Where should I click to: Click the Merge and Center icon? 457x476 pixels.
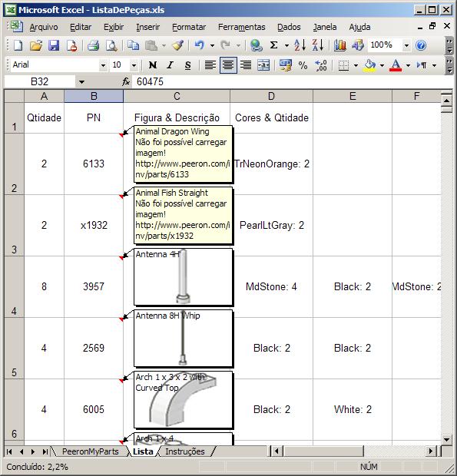pyautogui.click(x=263, y=65)
